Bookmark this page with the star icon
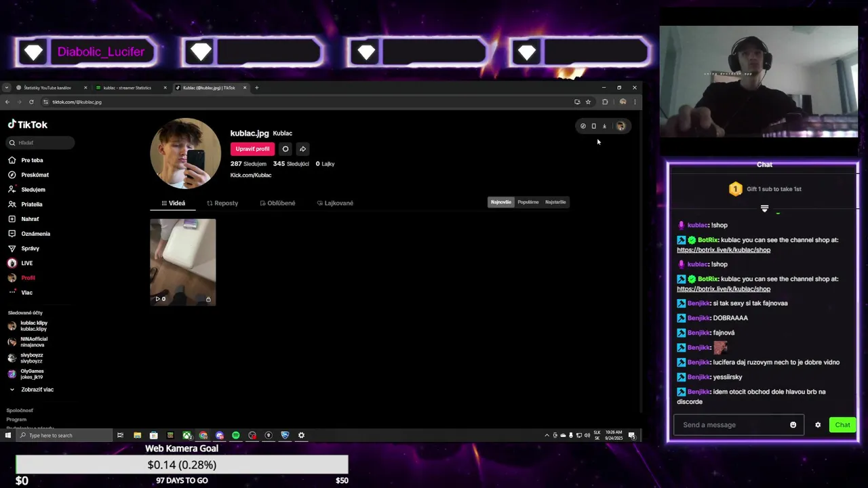This screenshot has height=488, width=868. 588,102
